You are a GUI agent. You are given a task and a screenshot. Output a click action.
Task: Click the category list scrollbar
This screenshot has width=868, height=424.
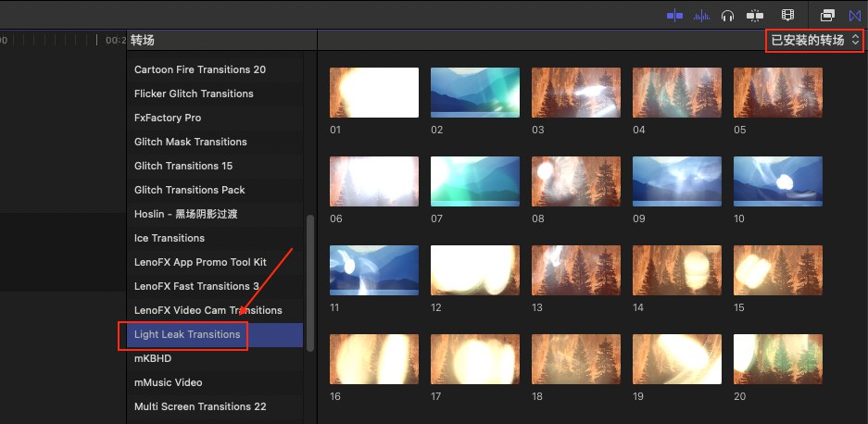[x=310, y=283]
